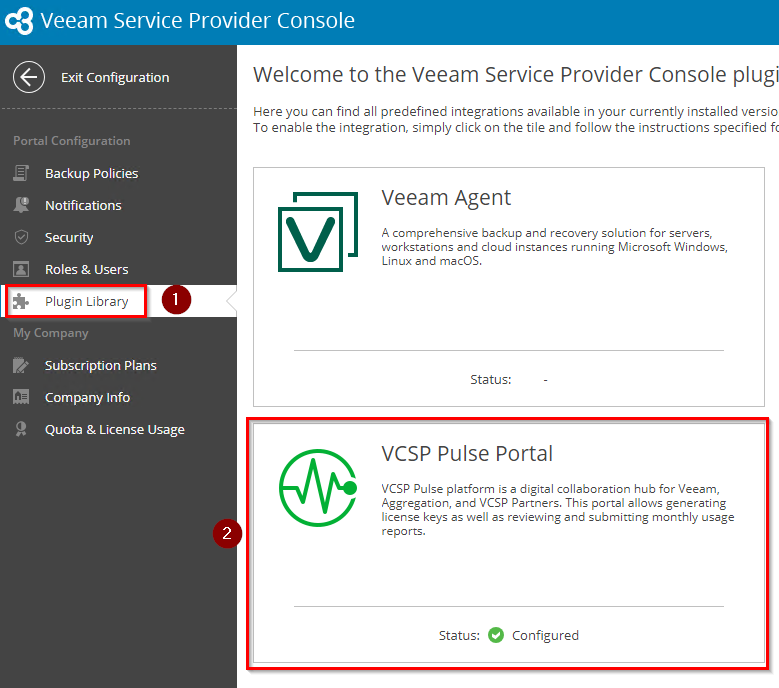
Task: Open the VCSP Pulse Portal tile title
Action: tap(467, 454)
